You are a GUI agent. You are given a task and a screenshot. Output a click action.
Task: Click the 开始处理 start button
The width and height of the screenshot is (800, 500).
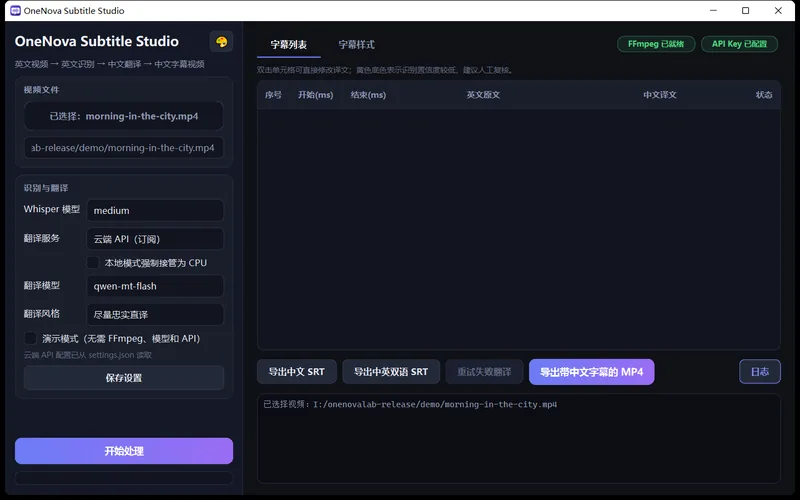click(x=124, y=451)
